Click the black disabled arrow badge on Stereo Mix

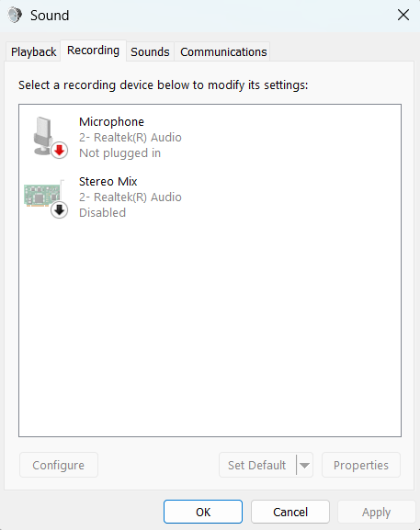pos(60,210)
